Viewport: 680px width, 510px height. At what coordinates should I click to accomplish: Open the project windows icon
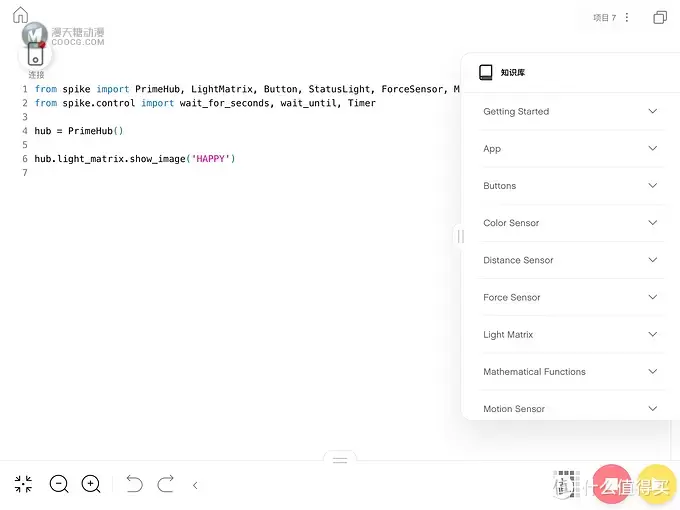[660, 17]
